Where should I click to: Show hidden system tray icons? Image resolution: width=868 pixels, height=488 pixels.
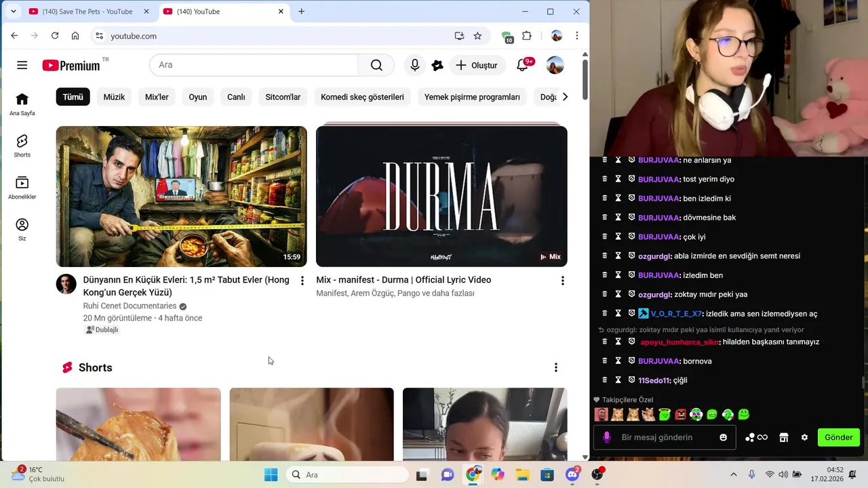pos(733,474)
